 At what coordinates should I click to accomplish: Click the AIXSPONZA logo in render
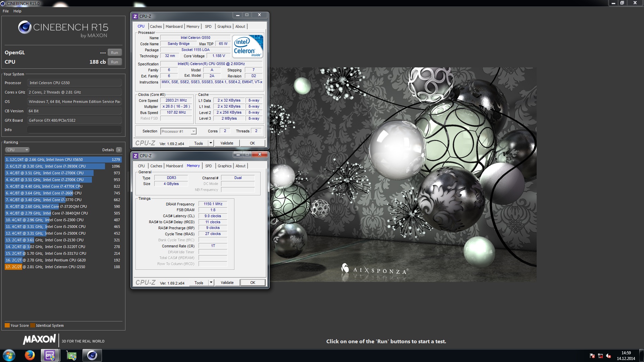click(x=375, y=269)
